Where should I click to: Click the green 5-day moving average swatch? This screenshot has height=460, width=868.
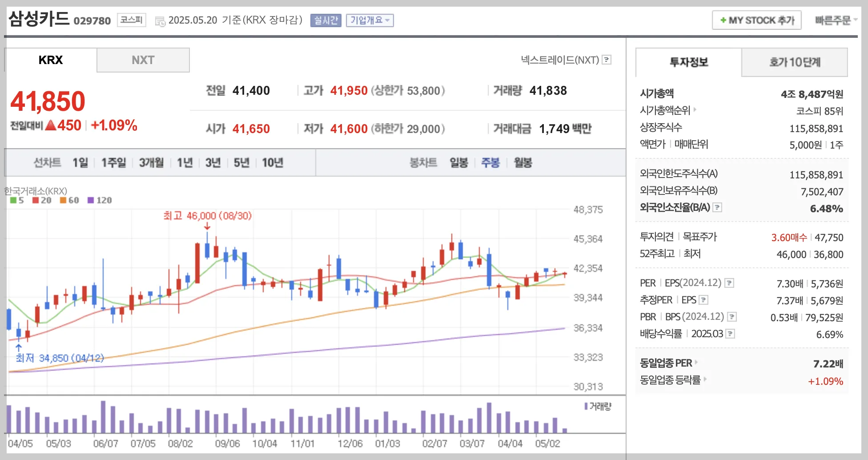(x=13, y=200)
